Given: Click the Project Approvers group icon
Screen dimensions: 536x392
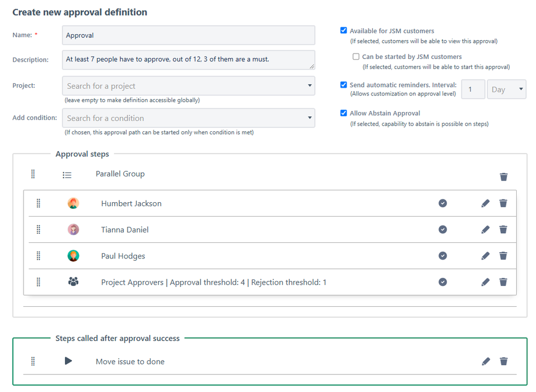Looking at the screenshot, I should (73, 282).
